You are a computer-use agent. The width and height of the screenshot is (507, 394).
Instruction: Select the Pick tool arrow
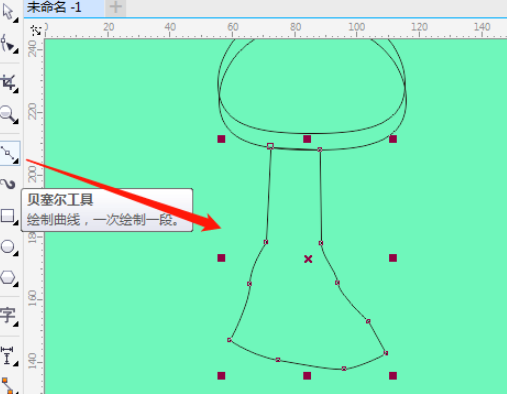(x=8, y=12)
